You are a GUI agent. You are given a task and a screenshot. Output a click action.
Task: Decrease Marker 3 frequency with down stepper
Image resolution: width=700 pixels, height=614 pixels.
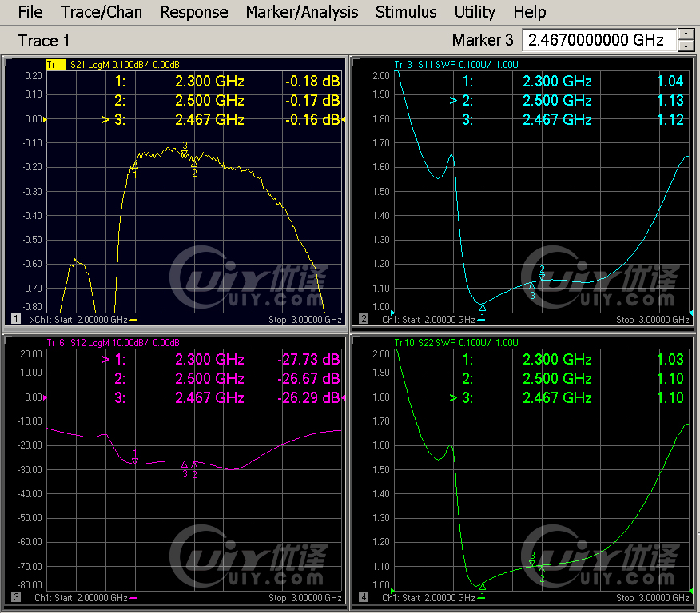click(x=686, y=46)
